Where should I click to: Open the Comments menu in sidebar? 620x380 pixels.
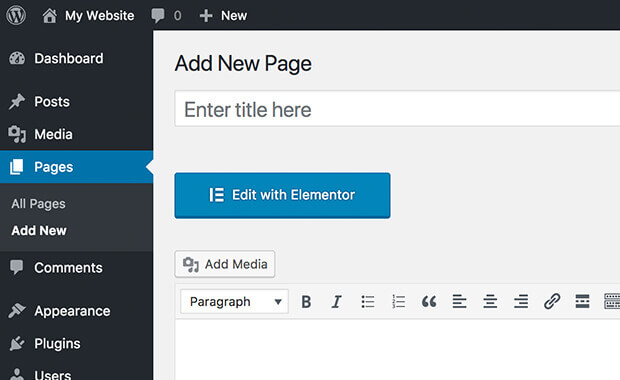[76, 268]
